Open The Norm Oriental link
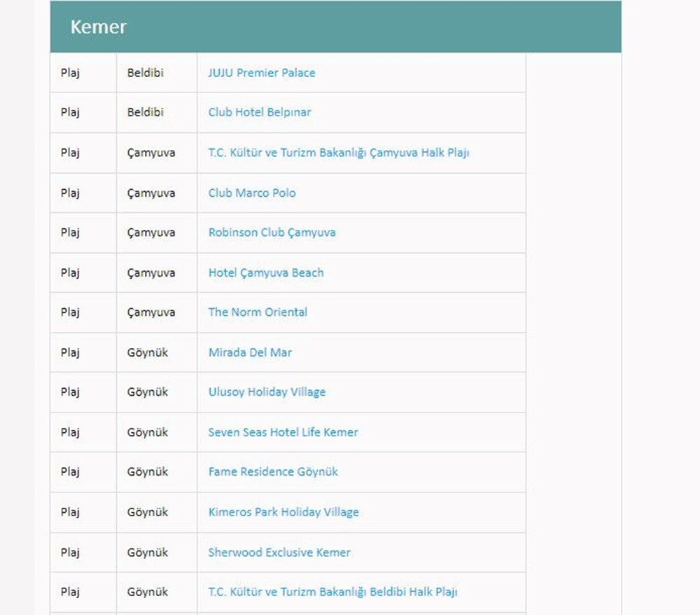The height and width of the screenshot is (615, 700). tap(258, 312)
